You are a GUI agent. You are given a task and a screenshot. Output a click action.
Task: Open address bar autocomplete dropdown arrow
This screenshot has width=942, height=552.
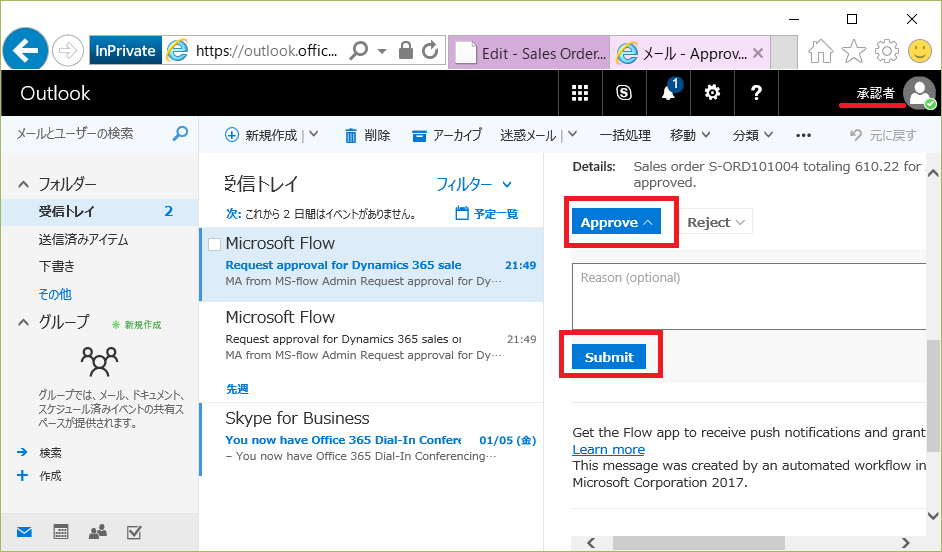[382, 51]
